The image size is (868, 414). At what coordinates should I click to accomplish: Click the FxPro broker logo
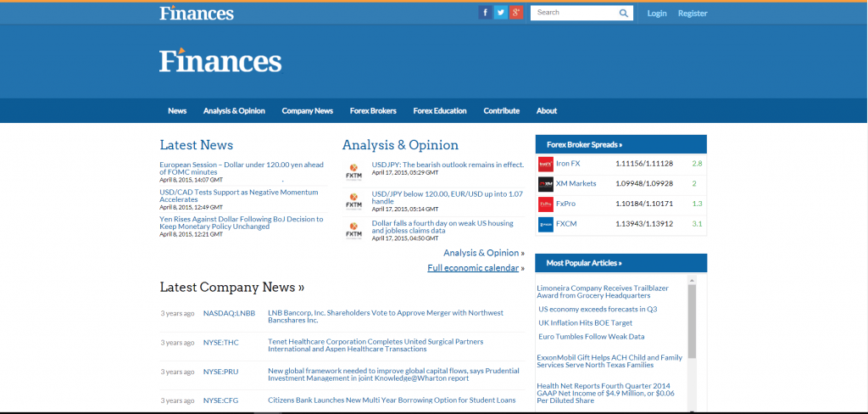(545, 204)
